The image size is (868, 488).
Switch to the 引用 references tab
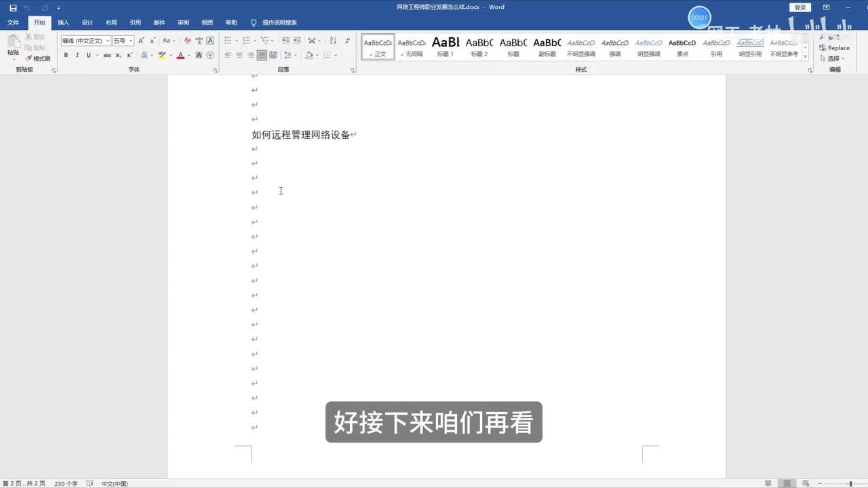coord(136,22)
